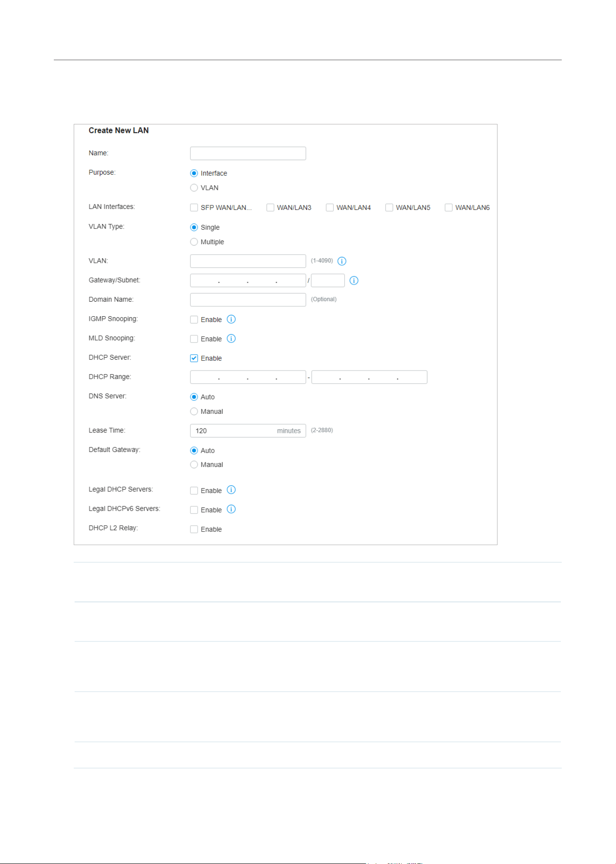The height and width of the screenshot is (864, 616).
Task: Focus the Domain Name input field
Action: point(248,300)
